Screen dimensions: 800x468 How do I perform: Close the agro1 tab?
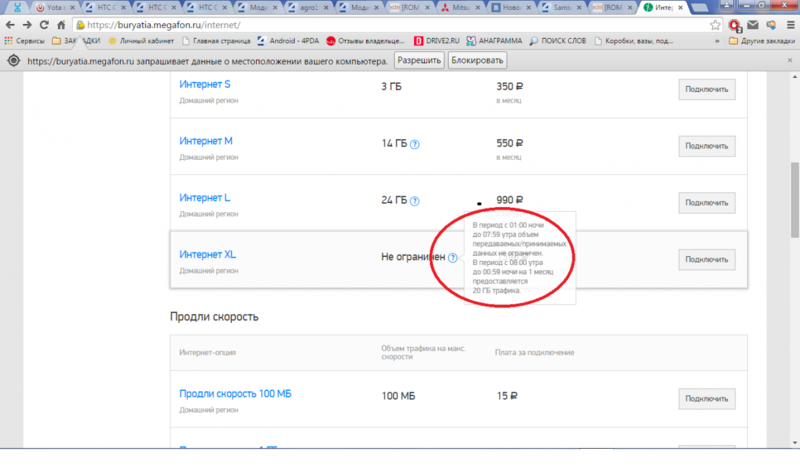pyautogui.click(x=326, y=8)
